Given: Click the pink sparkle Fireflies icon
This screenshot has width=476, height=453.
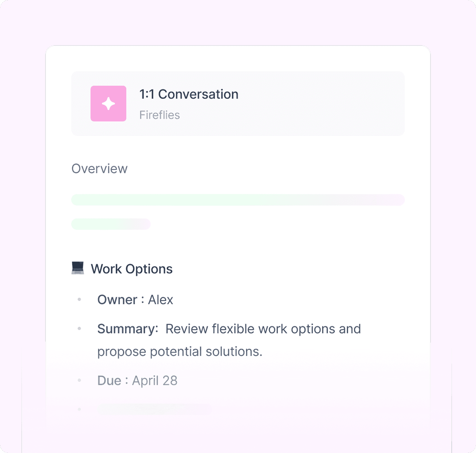Looking at the screenshot, I should point(108,104).
